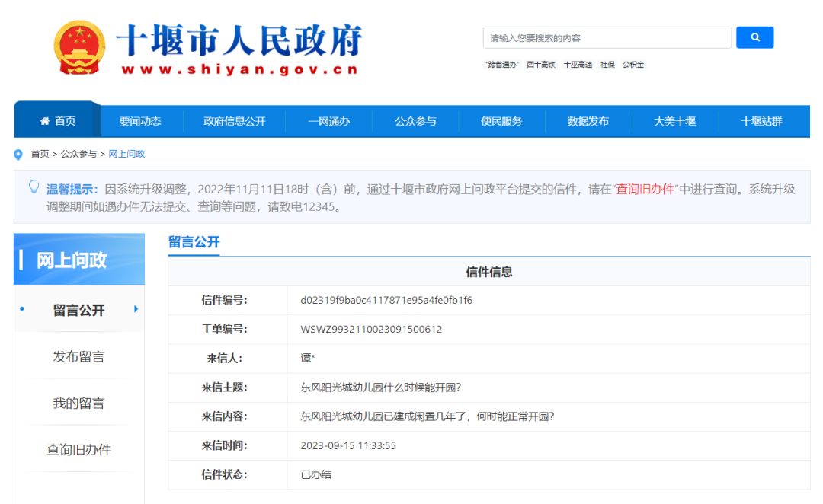
Task: Open the 便民服务 nav menu
Action: [501, 121]
